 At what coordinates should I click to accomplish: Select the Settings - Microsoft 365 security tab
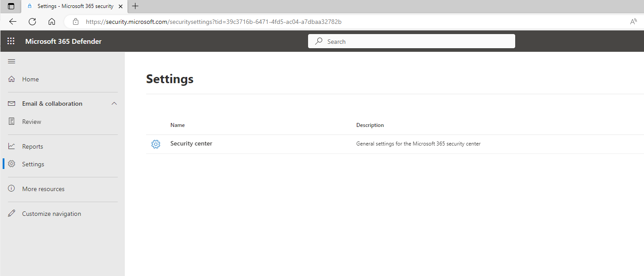click(x=74, y=6)
